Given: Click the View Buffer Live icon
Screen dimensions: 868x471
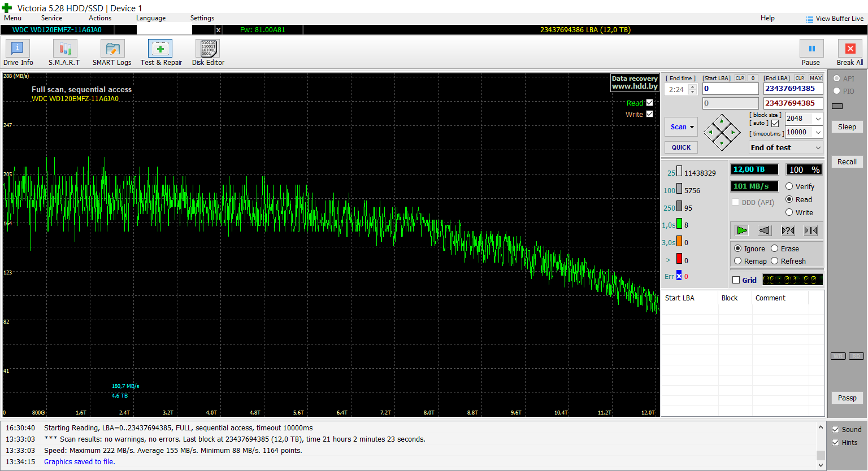Looking at the screenshot, I should tap(810, 19).
